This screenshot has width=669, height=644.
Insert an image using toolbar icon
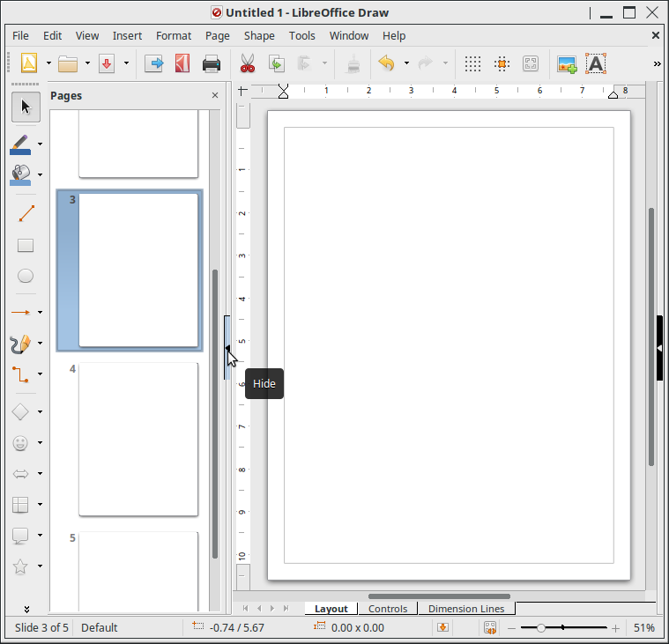point(567,63)
